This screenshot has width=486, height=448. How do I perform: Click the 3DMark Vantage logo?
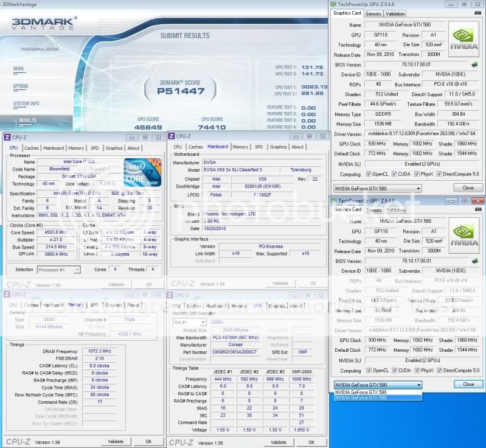[44, 26]
